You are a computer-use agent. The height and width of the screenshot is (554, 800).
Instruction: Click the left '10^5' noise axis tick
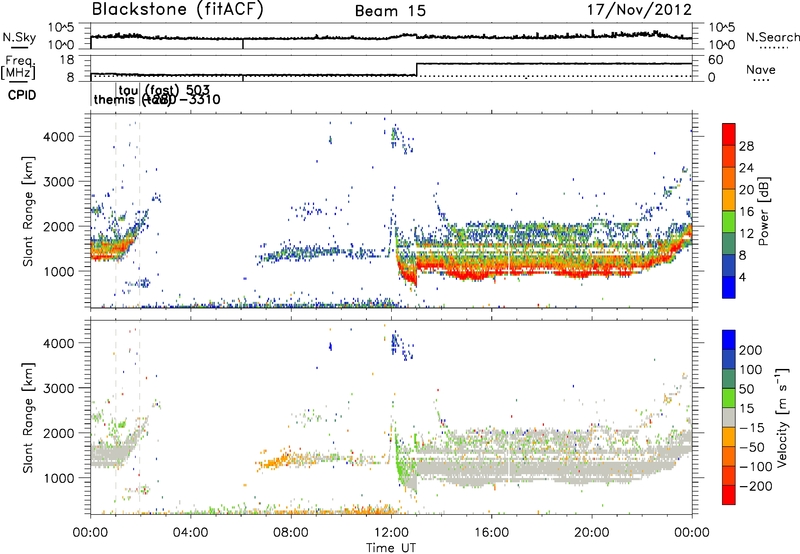61,27
